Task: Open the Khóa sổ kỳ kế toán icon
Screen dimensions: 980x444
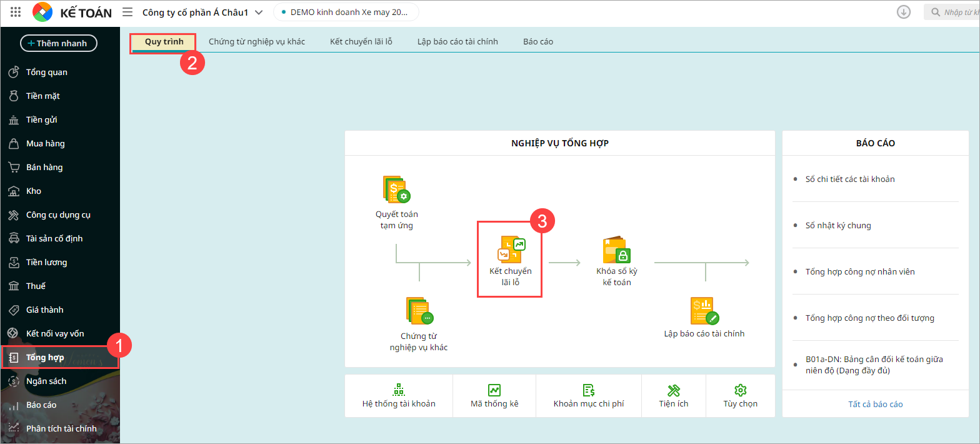Action: pyautogui.click(x=616, y=250)
